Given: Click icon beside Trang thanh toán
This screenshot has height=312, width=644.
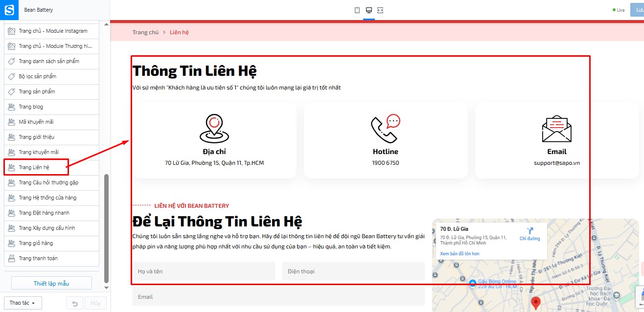Looking at the screenshot, I should 12,258.
